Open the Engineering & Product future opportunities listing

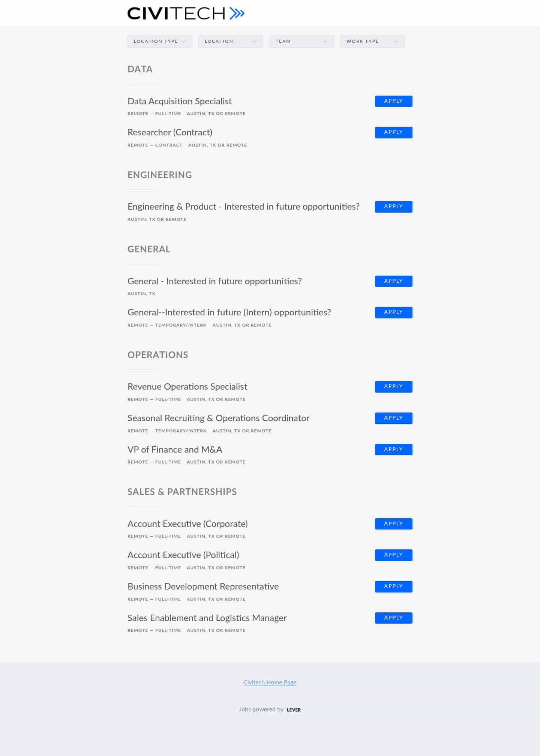click(x=243, y=207)
